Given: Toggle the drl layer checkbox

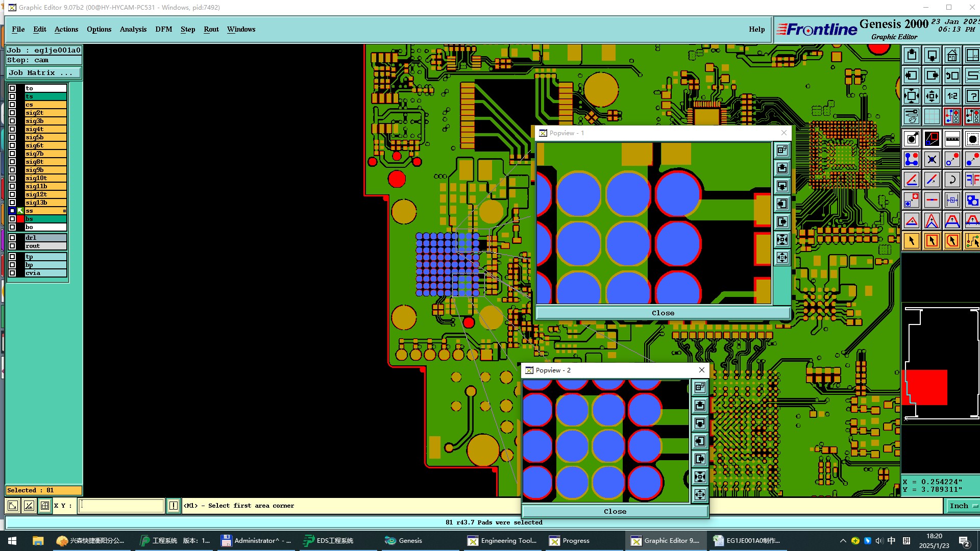Looking at the screenshot, I should pos(12,238).
